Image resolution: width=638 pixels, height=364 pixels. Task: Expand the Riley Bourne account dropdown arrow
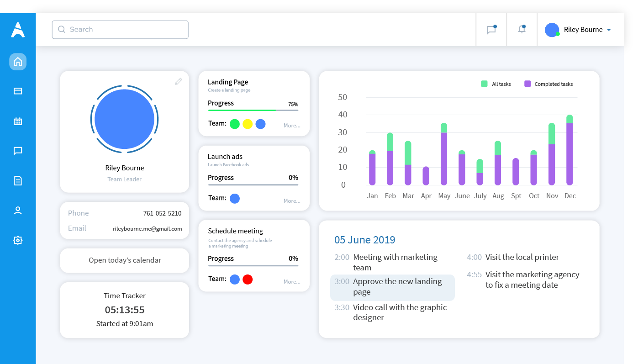point(609,30)
